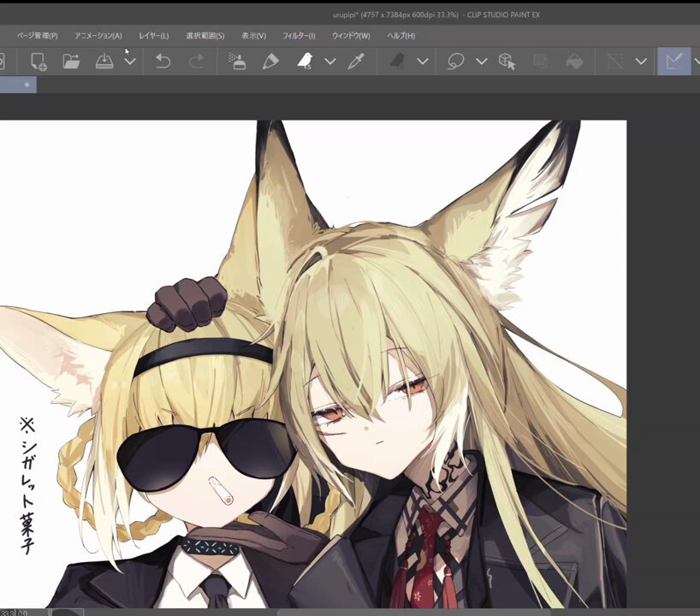
Task: Expand the dropdown beside the white bird icon
Action: [330, 61]
